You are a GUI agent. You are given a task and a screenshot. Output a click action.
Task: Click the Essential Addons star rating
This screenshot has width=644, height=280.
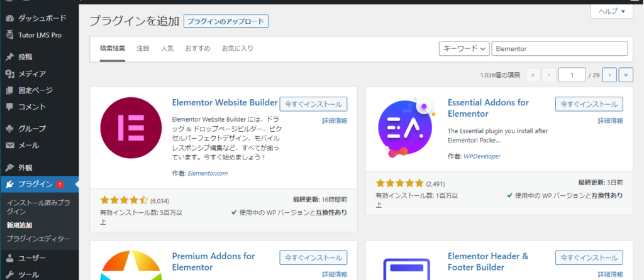(x=399, y=183)
